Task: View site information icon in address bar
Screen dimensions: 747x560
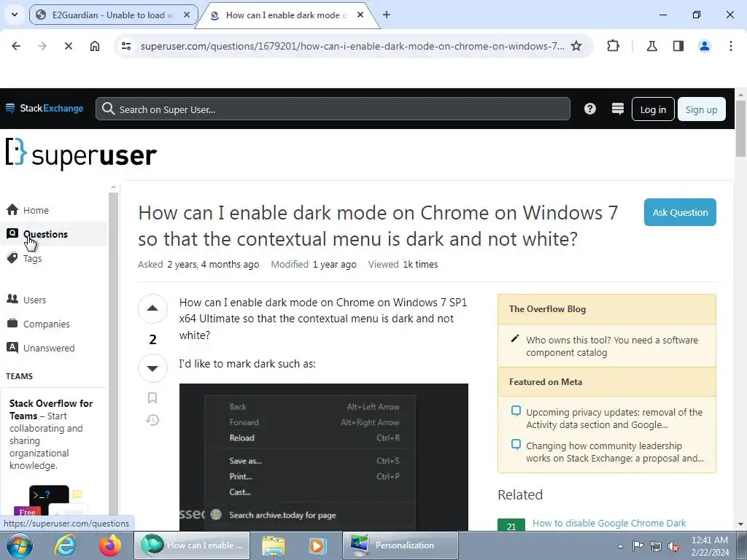Action: 126,46
